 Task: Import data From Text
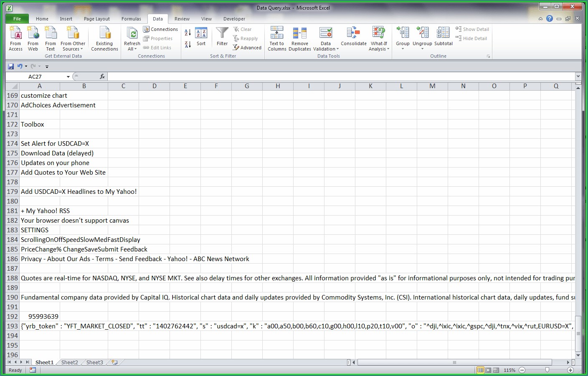[x=51, y=38]
